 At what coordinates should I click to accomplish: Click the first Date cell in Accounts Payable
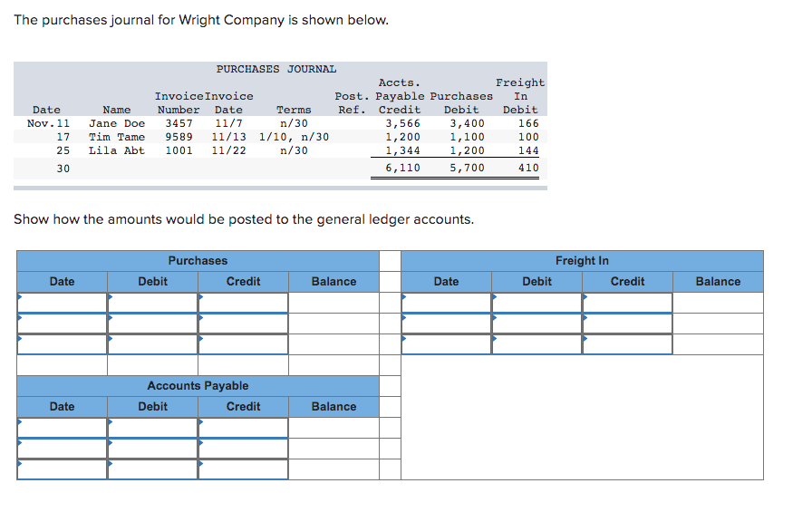click(x=62, y=427)
